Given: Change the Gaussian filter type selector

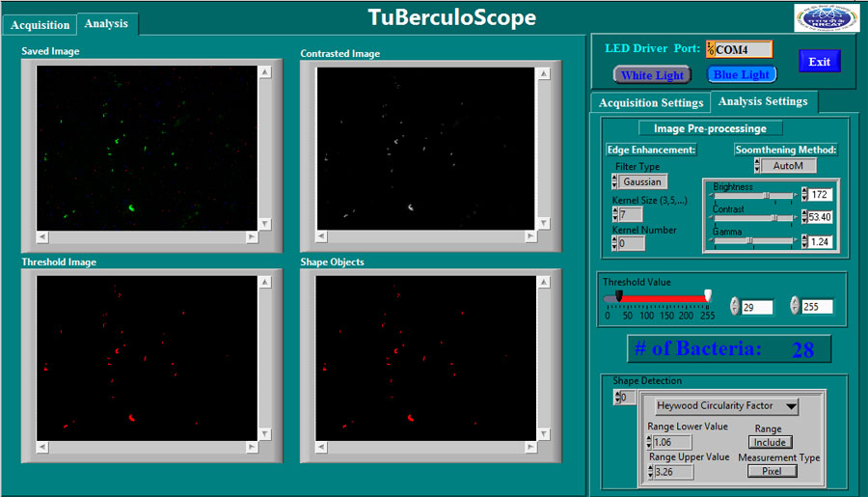Looking at the screenshot, I should coord(642,181).
